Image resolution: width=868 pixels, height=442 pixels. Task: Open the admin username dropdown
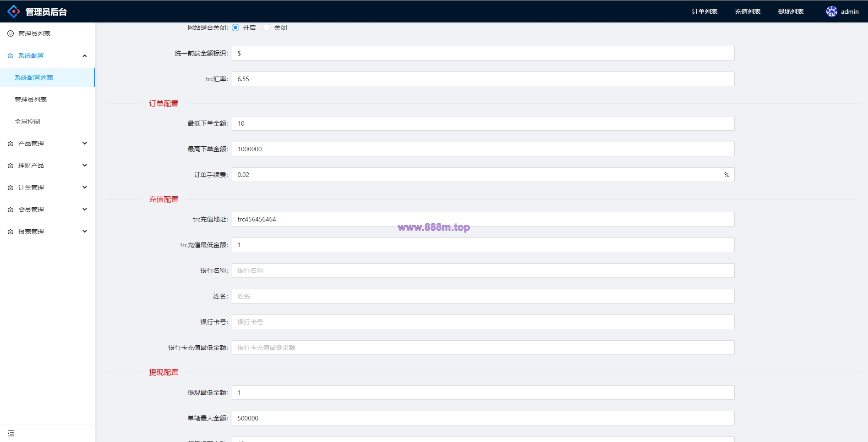(850, 11)
